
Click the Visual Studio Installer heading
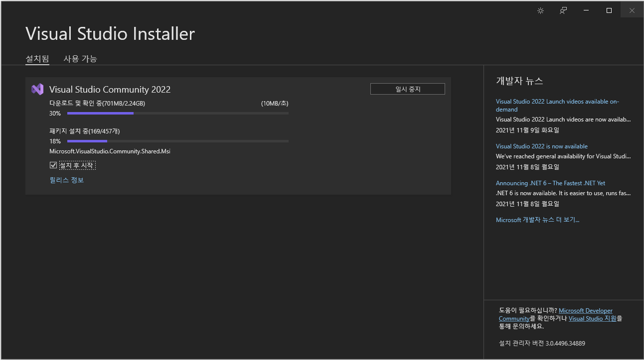[x=110, y=33]
